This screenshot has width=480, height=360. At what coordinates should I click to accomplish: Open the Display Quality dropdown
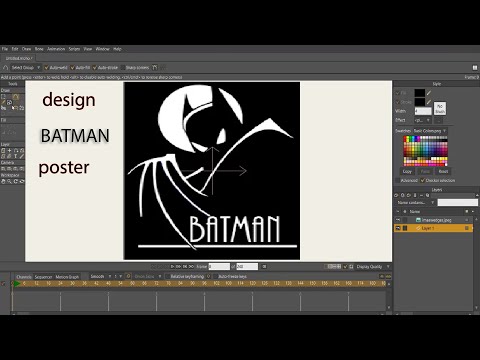pos(372,267)
